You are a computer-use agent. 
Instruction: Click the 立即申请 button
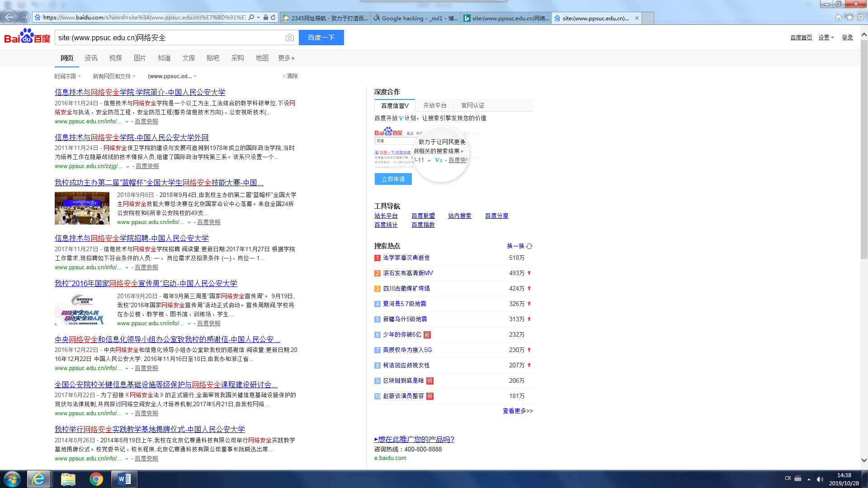click(393, 179)
